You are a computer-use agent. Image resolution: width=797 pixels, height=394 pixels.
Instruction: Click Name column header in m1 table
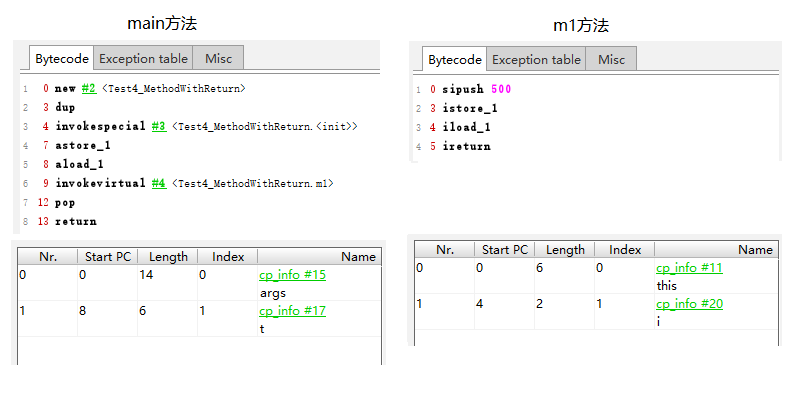click(716, 250)
